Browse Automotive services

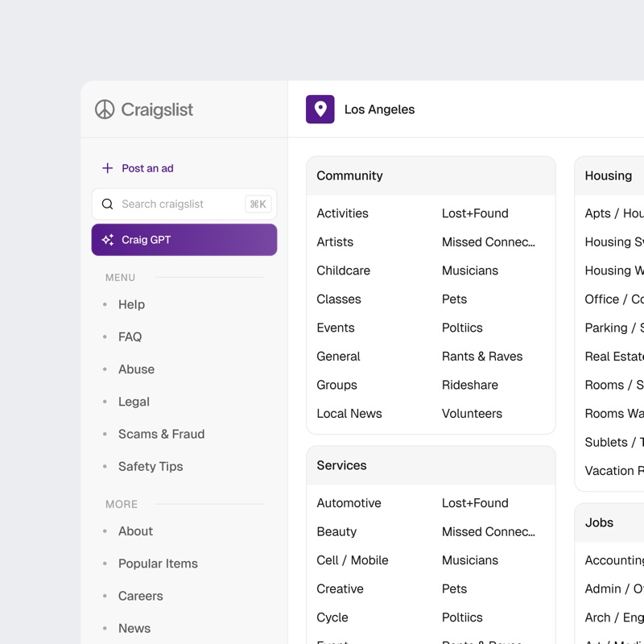pos(349,503)
